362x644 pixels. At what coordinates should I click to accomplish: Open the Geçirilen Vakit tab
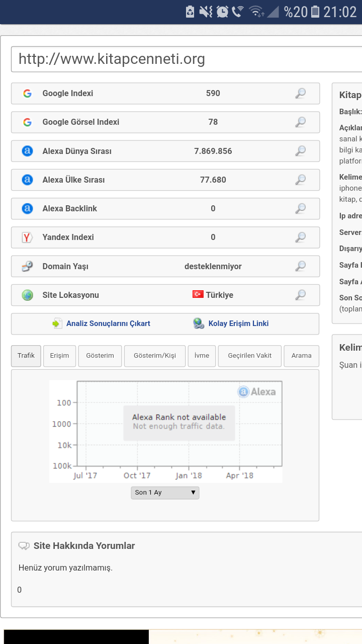pyautogui.click(x=250, y=356)
